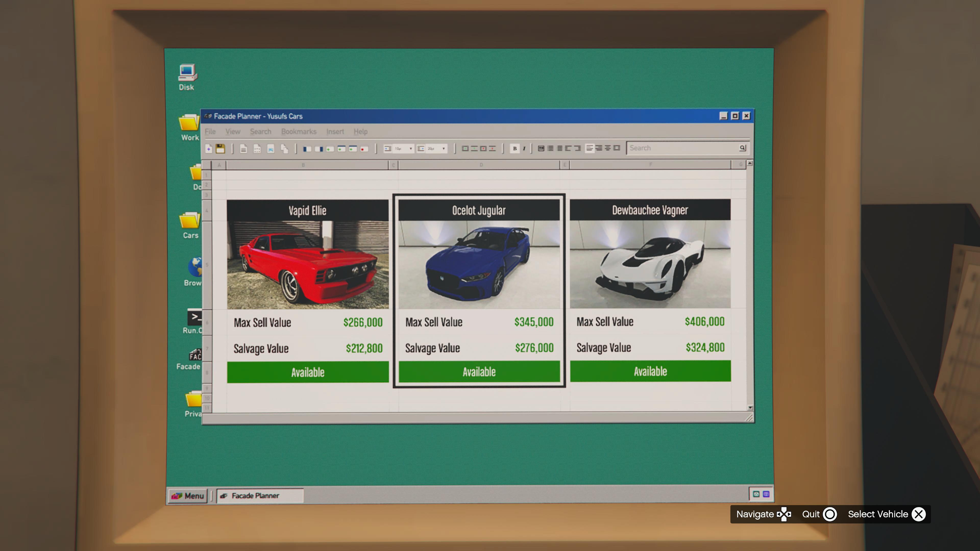980x551 pixels.
Task: Expand the 20pt spacing dropdown
Action: click(444, 149)
